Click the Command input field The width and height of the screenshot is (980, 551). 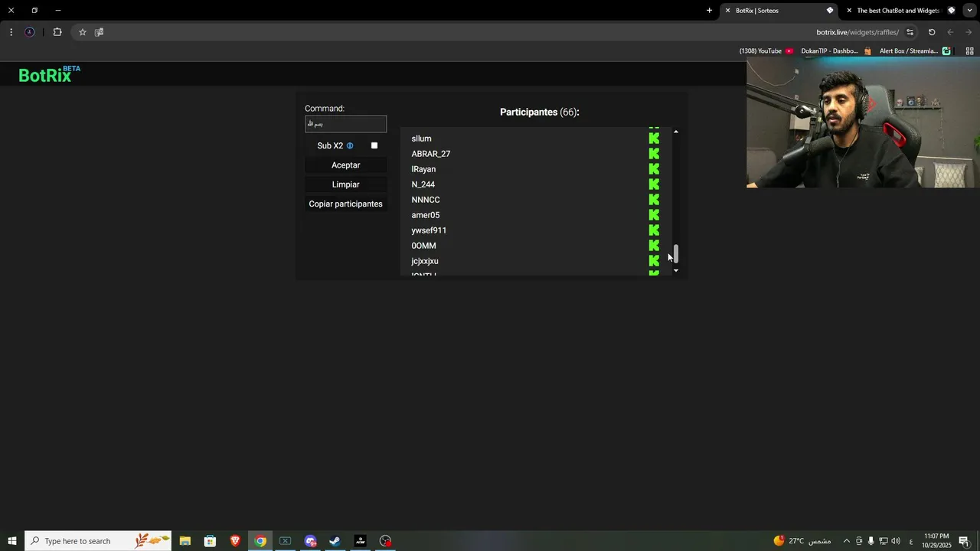[x=346, y=124]
